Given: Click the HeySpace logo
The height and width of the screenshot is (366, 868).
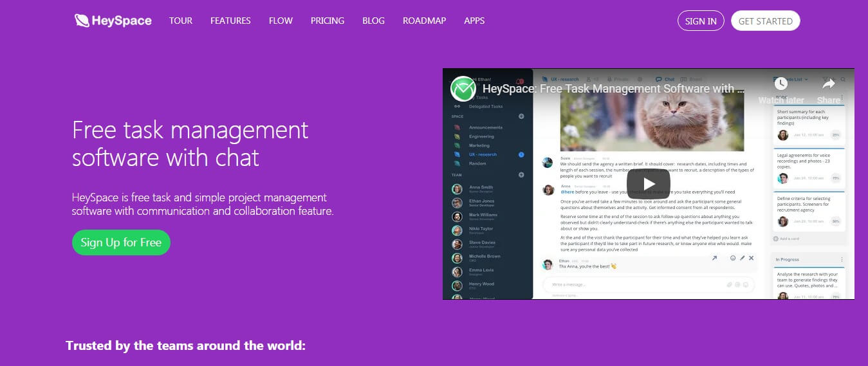Looking at the screenshot, I should pyautogui.click(x=113, y=21).
